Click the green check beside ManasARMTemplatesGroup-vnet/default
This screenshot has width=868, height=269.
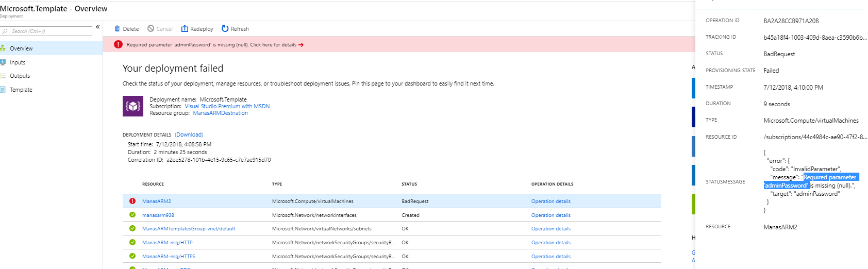pos(132,228)
